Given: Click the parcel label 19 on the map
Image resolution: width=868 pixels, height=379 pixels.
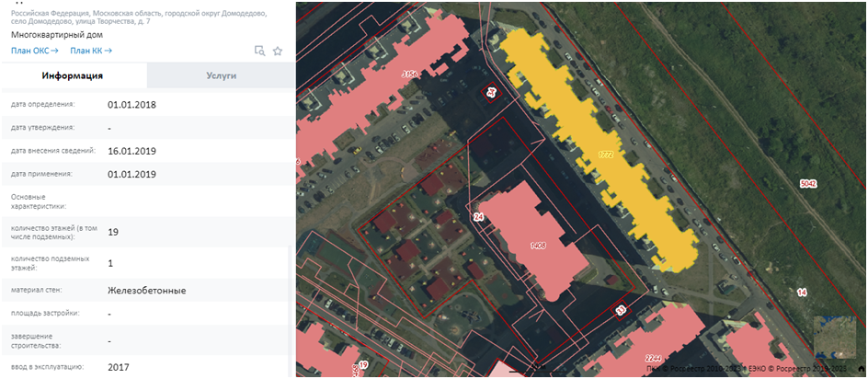Looking at the screenshot, I should coord(362,365).
